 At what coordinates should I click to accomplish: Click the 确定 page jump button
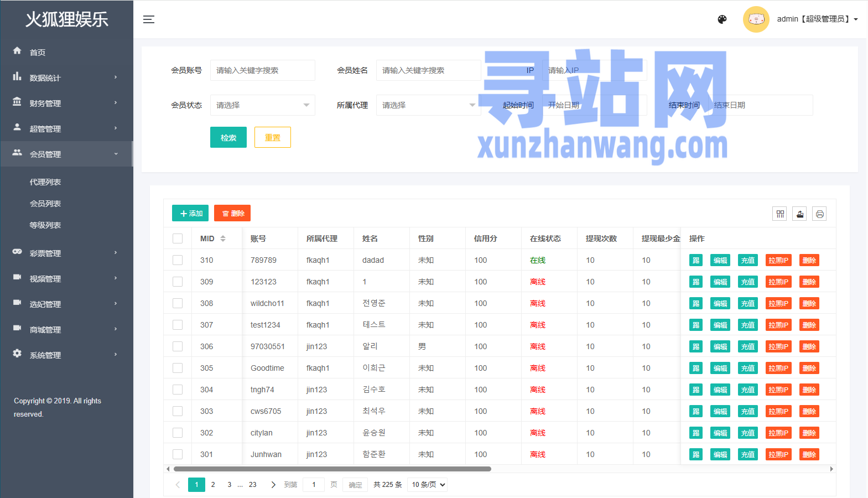point(355,485)
